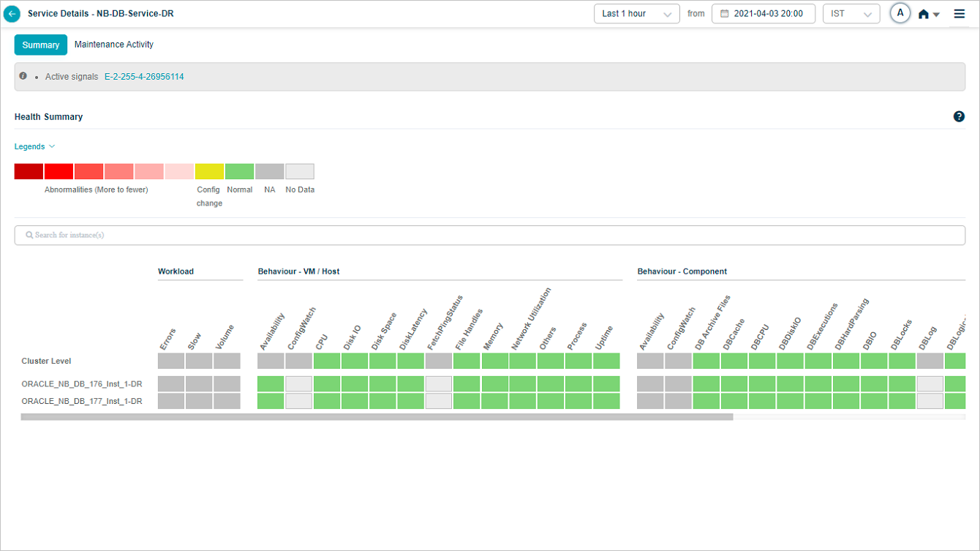Switch to the Summary tab

(41, 45)
